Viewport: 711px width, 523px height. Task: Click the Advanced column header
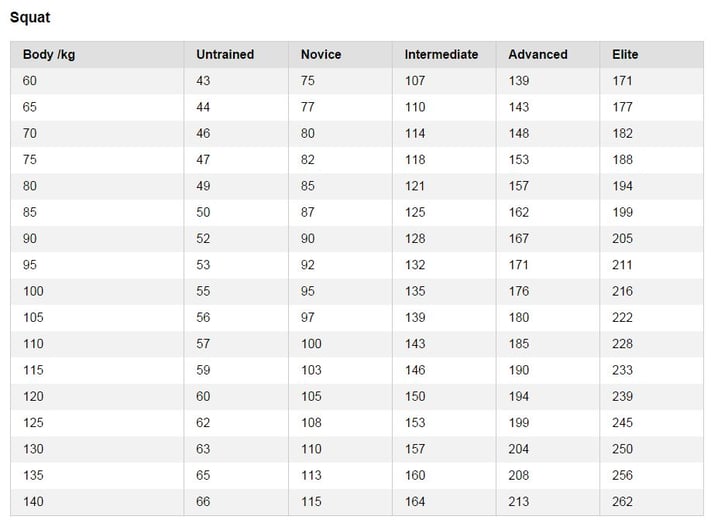[x=538, y=54]
